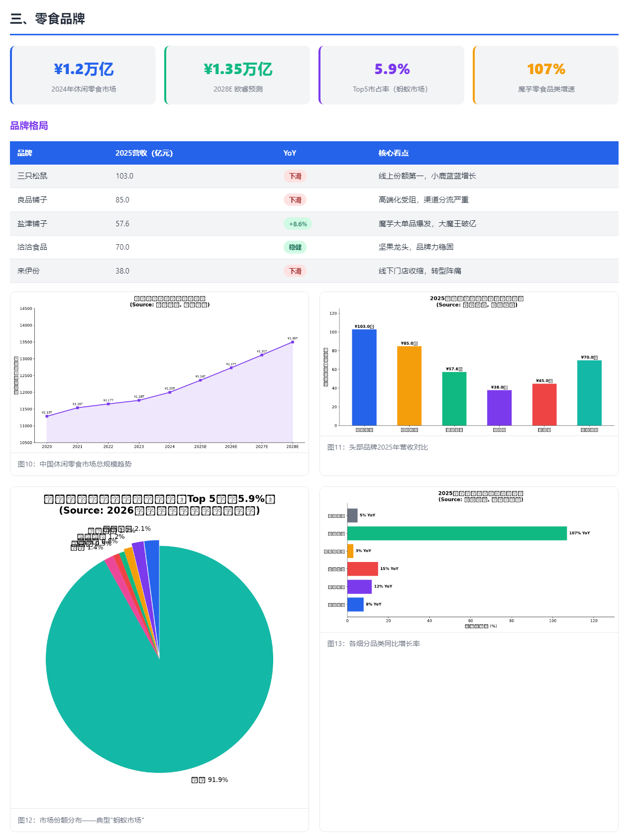Select the 70.0 revenue cell
Image resolution: width=633 pixels, height=840 pixels.
122,247
